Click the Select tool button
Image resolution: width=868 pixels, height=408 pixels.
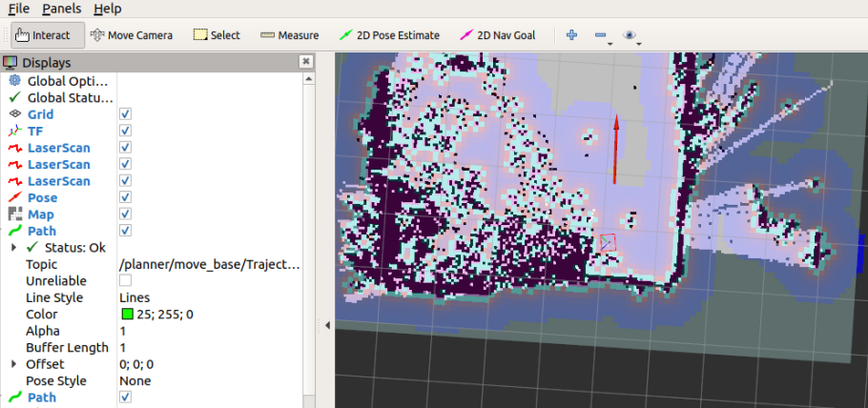(x=217, y=35)
